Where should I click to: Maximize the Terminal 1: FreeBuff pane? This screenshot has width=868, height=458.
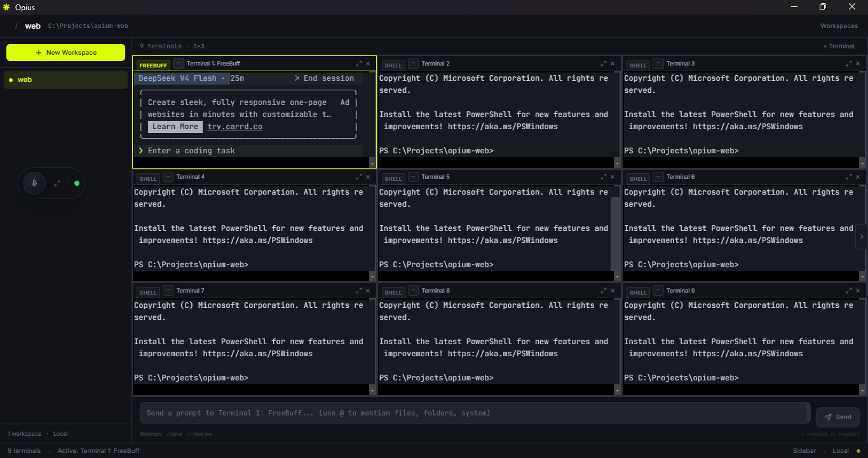[x=359, y=64]
